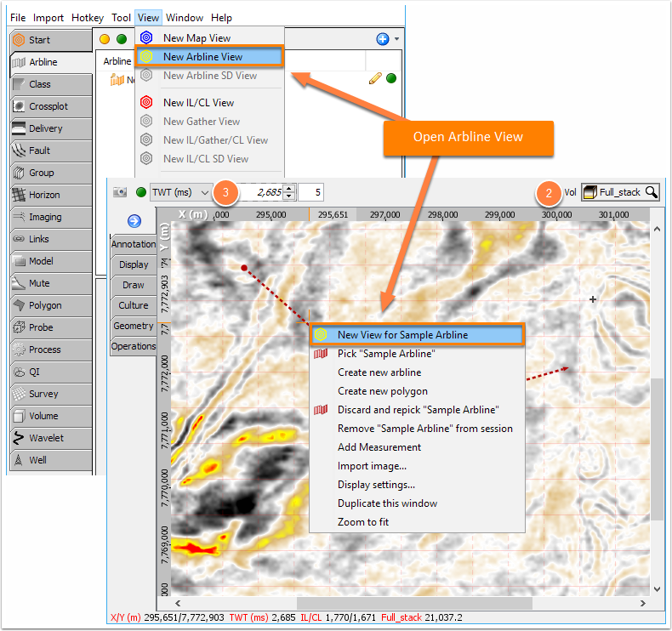Click the blue arrow navigation icon
The image size is (672, 631).
coord(134,221)
